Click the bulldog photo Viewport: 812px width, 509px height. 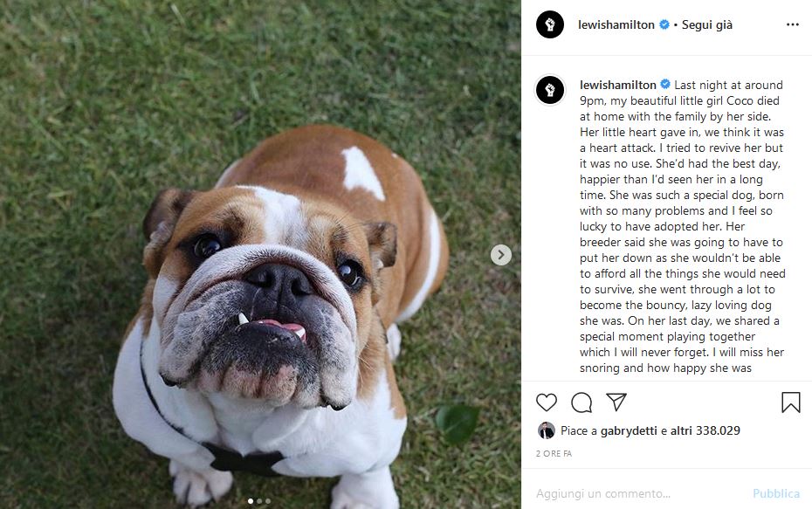pos(260,254)
